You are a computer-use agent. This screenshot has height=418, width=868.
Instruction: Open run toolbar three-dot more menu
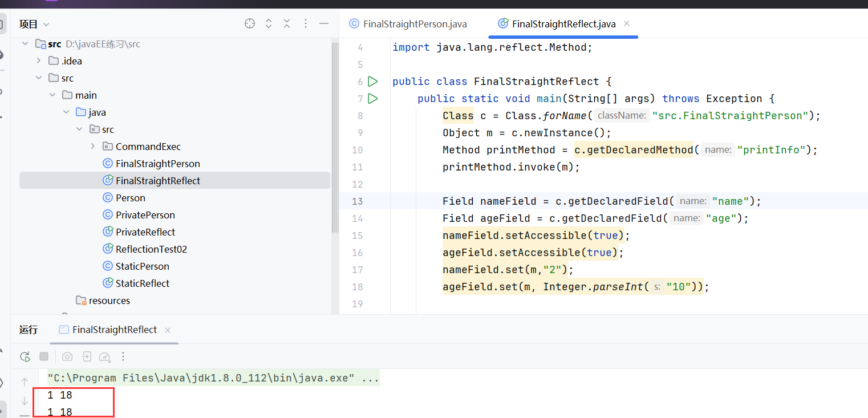coord(123,356)
